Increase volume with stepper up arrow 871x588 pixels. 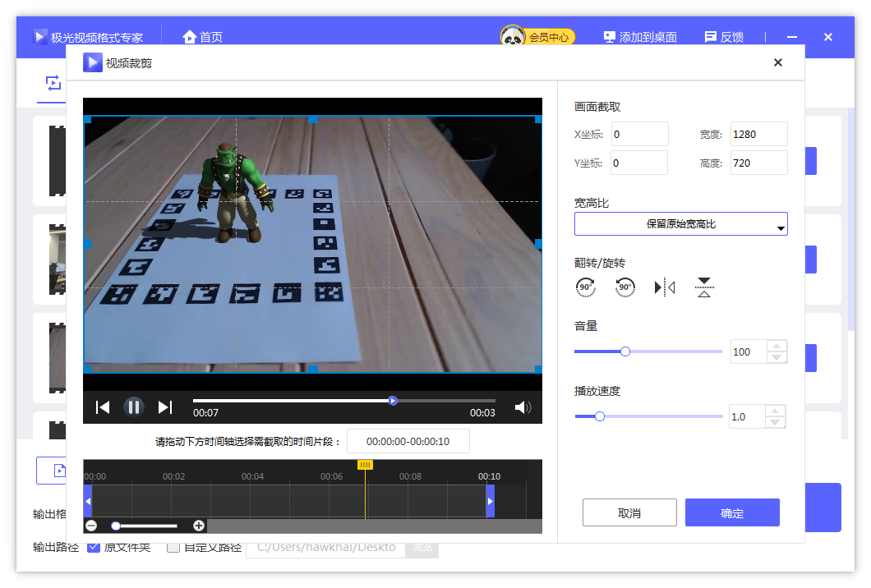(777, 347)
